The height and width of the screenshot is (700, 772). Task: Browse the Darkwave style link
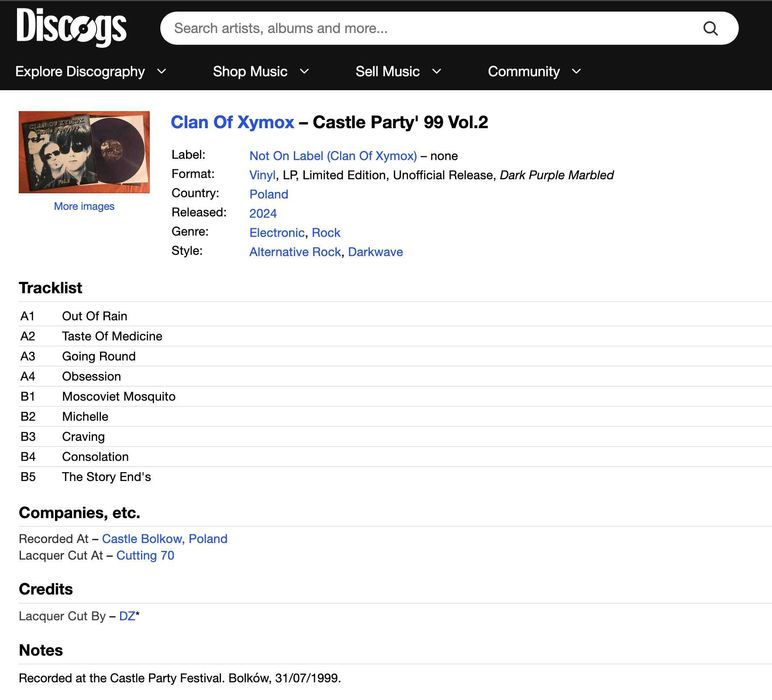375,252
